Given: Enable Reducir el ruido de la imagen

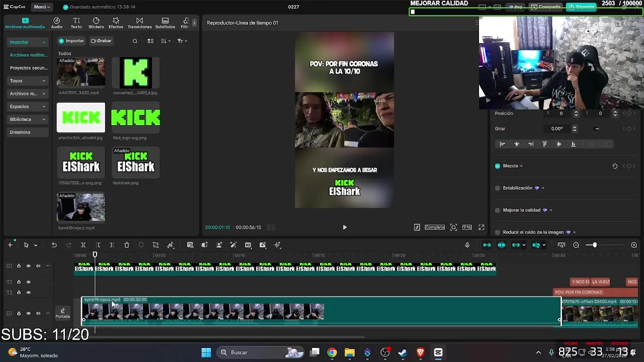Looking at the screenshot, I should tap(498, 232).
